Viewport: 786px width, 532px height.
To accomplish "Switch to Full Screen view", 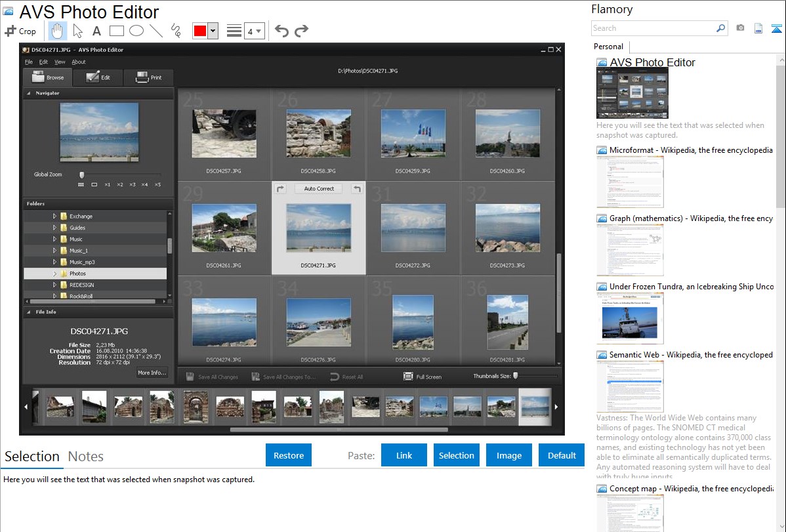I will pos(423,377).
